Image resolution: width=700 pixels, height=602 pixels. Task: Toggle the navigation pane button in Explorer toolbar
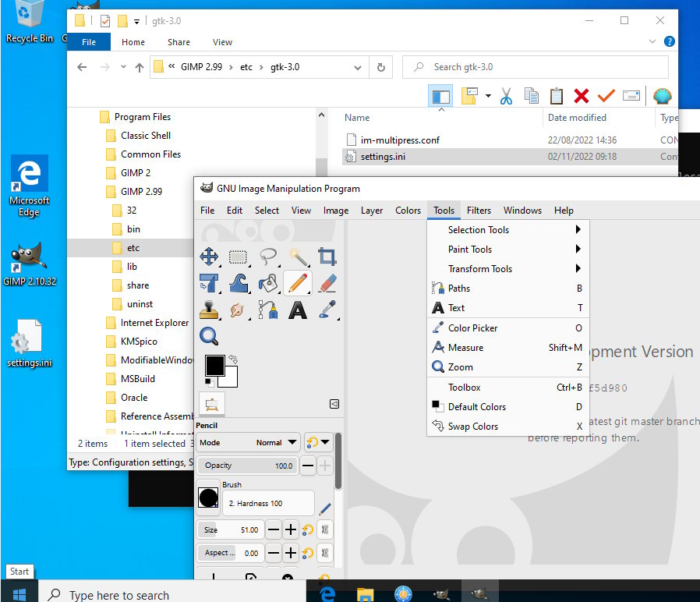(x=441, y=96)
